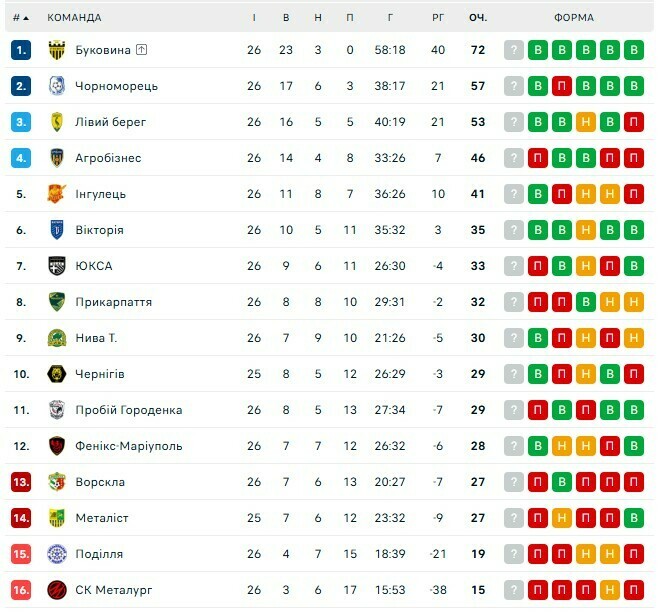Screen dimensions: 658x612
Task: Click the red П badge in Чорноморець's form
Action: click(x=562, y=86)
